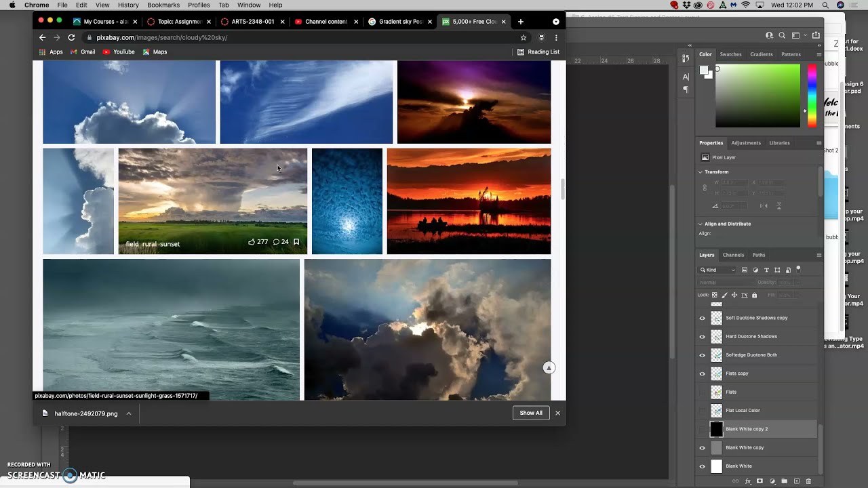
Task: Click the new group folder icon
Action: [785, 481]
